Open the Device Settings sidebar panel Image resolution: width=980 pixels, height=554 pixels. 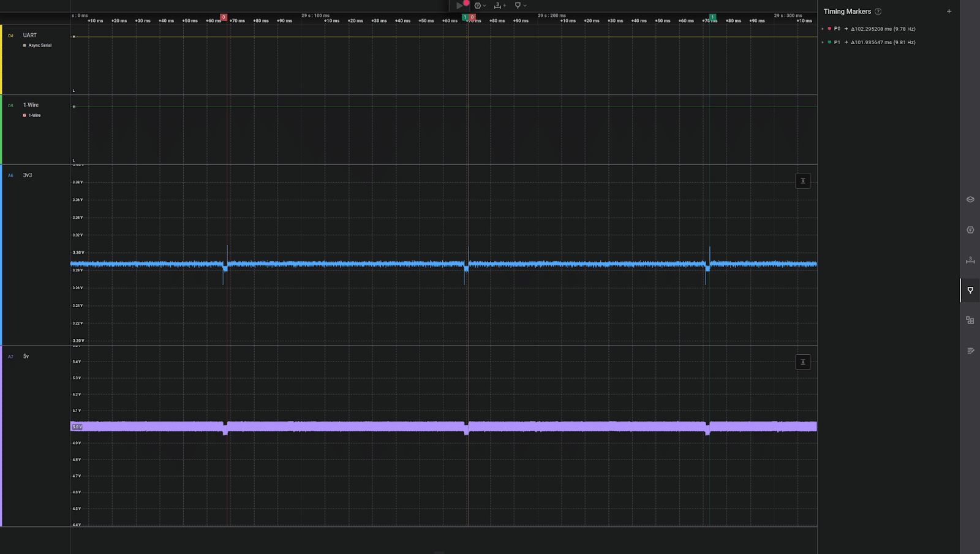(970, 199)
